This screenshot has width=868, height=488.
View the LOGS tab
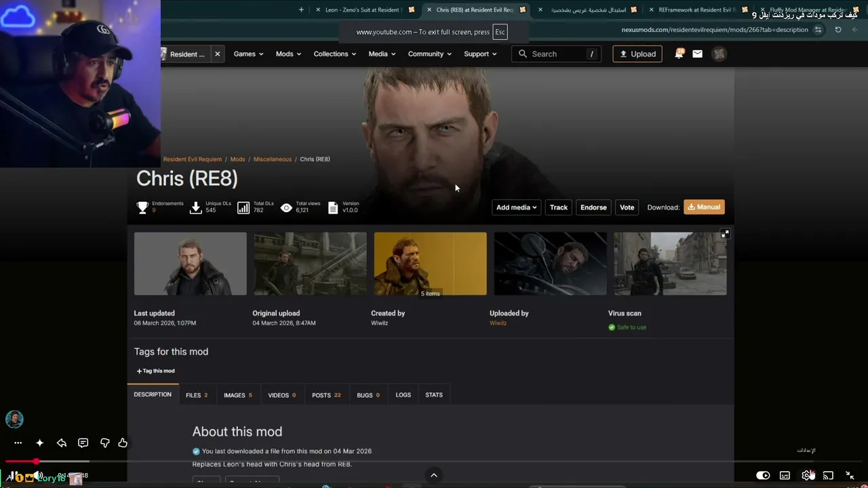[403, 395]
